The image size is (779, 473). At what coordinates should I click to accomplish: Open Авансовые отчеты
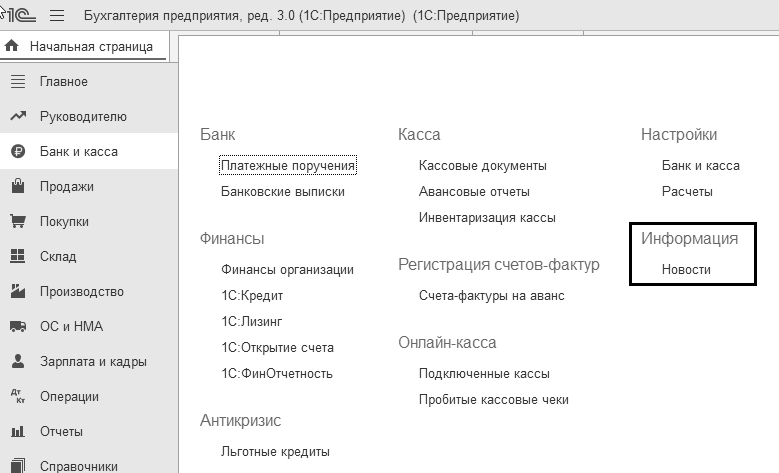coord(474,192)
